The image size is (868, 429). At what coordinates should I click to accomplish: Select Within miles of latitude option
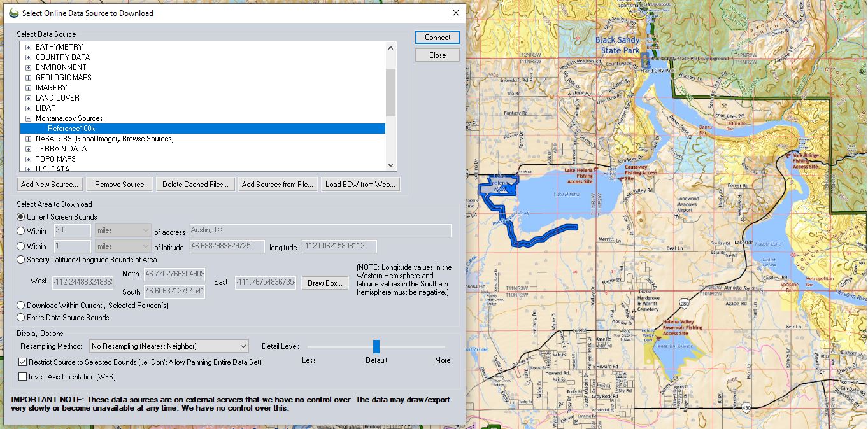(21, 246)
